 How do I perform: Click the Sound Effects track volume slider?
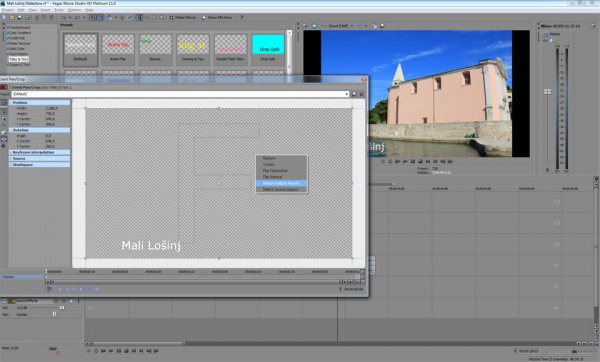(62, 308)
